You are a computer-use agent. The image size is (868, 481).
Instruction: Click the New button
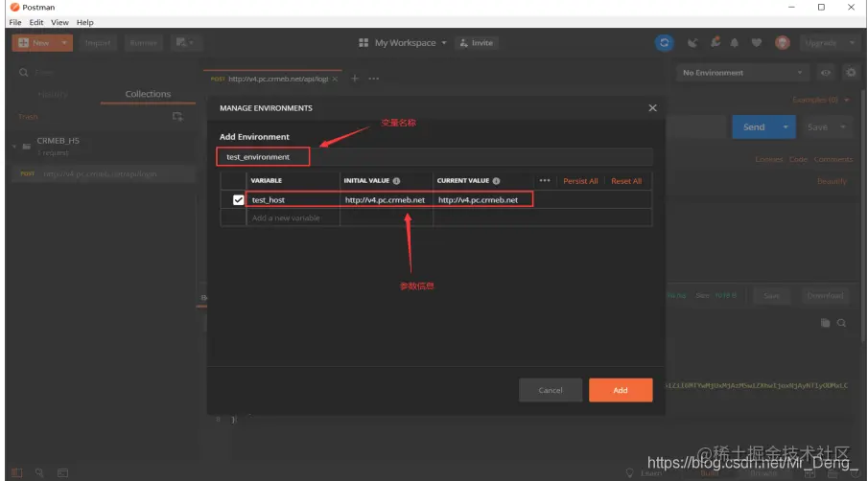click(35, 42)
